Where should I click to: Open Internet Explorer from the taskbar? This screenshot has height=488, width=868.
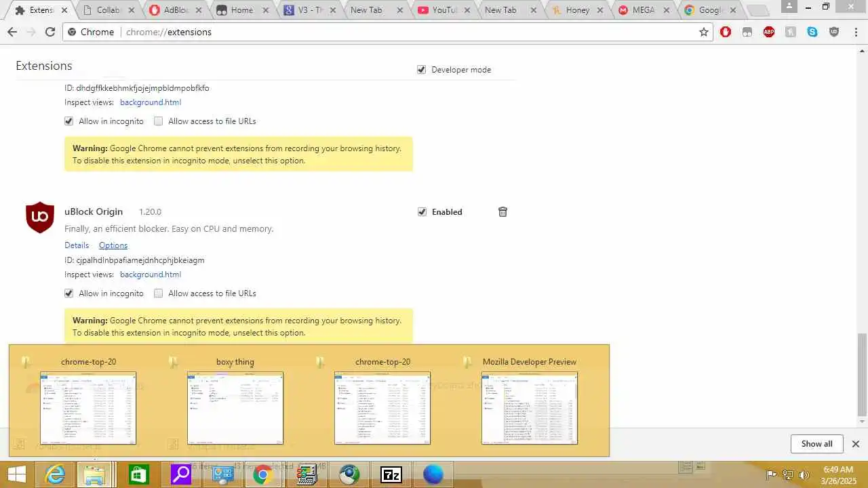[x=54, y=474]
